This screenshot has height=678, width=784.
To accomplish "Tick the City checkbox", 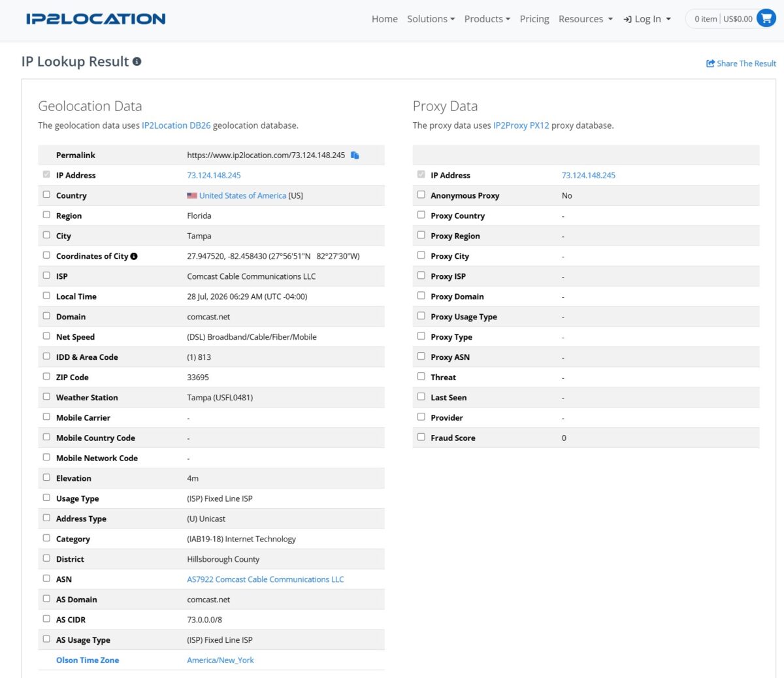I will (46, 235).
